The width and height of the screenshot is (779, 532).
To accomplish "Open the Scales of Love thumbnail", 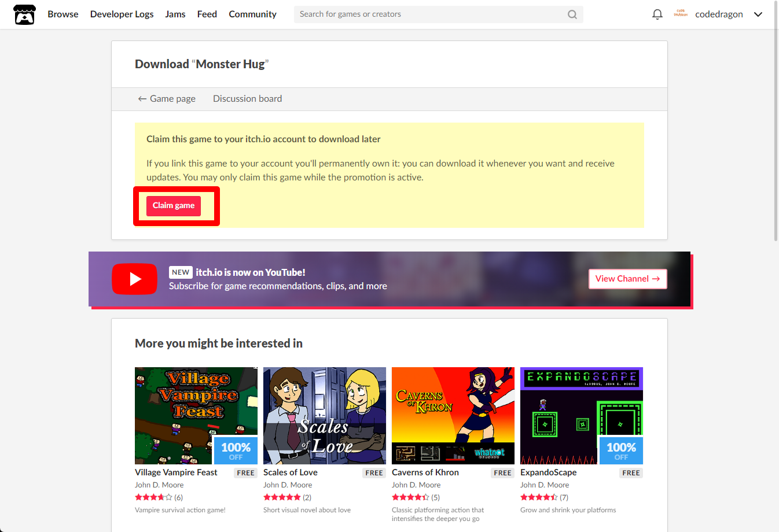I will 325,416.
